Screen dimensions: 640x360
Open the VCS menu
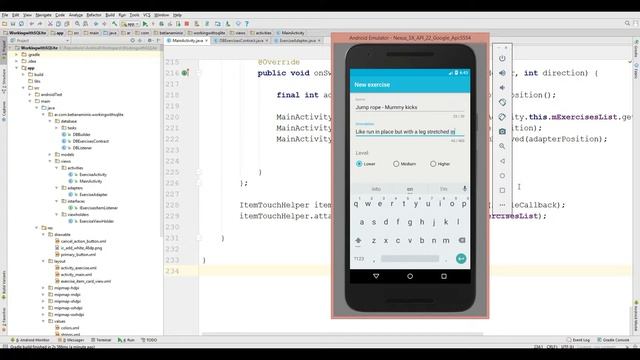point(147,15)
